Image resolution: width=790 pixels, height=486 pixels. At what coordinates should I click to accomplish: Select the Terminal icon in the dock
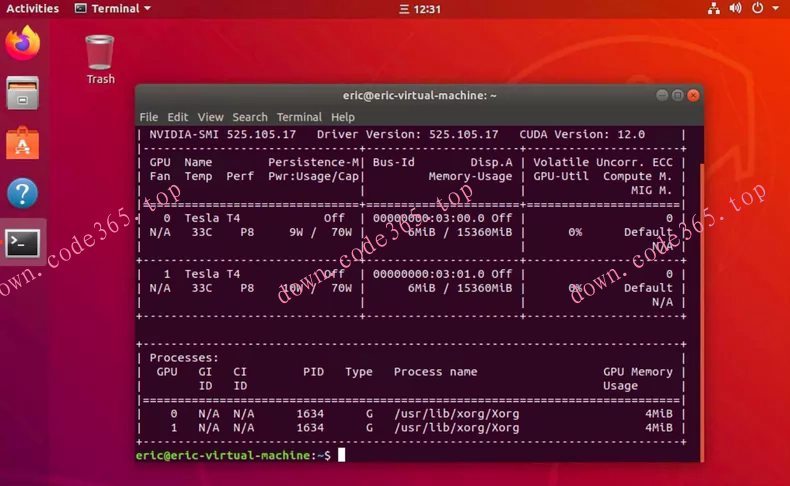(x=22, y=243)
